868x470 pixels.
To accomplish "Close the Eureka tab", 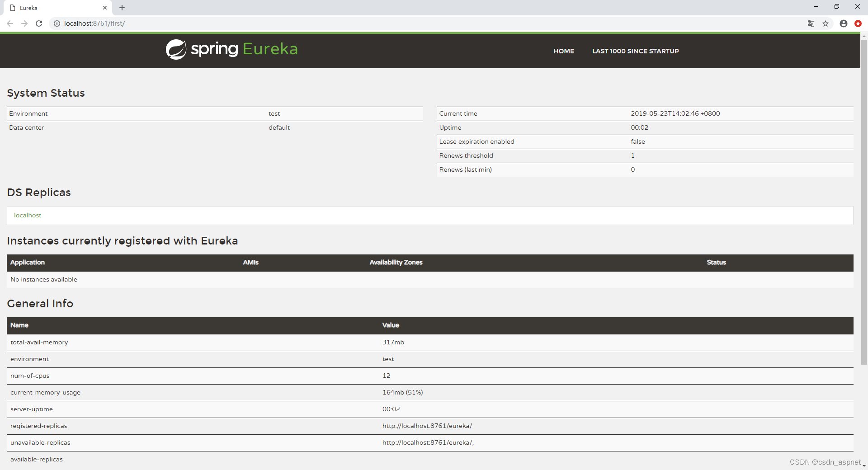I will tap(105, 8).
